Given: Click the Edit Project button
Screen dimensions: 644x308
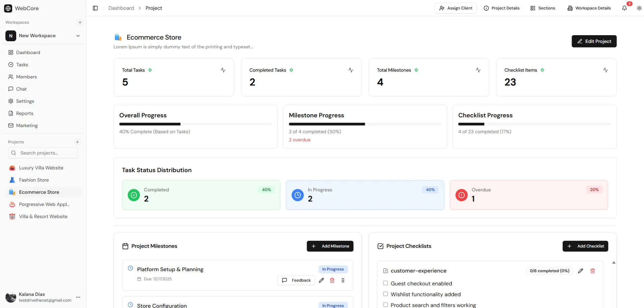Looking at the screenshot, I should tap(594, 41).
